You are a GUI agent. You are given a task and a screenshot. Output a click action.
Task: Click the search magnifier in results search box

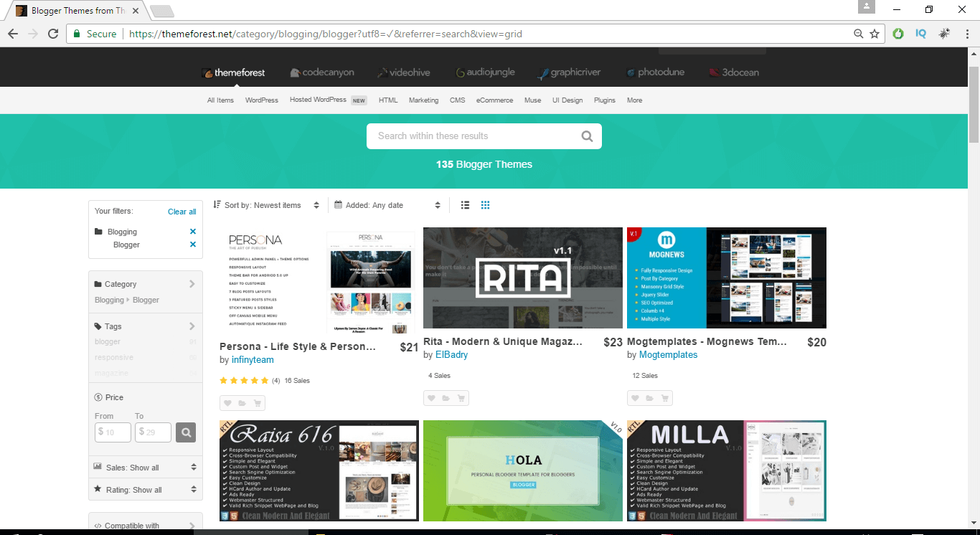(587, 136)
